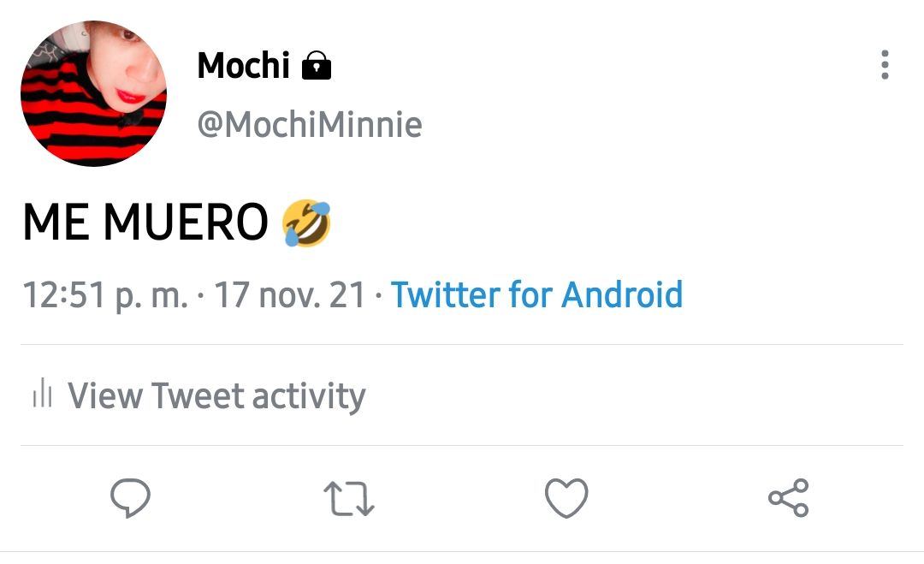The height and width of the screenshot is (564, 924).
Task: Click the word Android in source link
Action: [x=622, y=294]
